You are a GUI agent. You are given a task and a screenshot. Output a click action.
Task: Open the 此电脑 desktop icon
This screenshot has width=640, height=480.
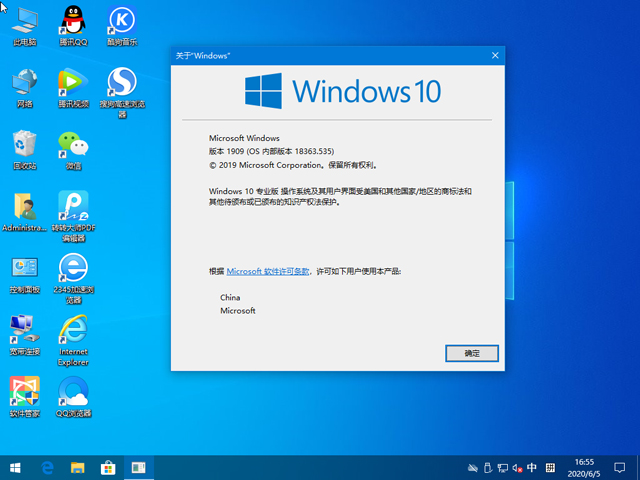[25, 25]
